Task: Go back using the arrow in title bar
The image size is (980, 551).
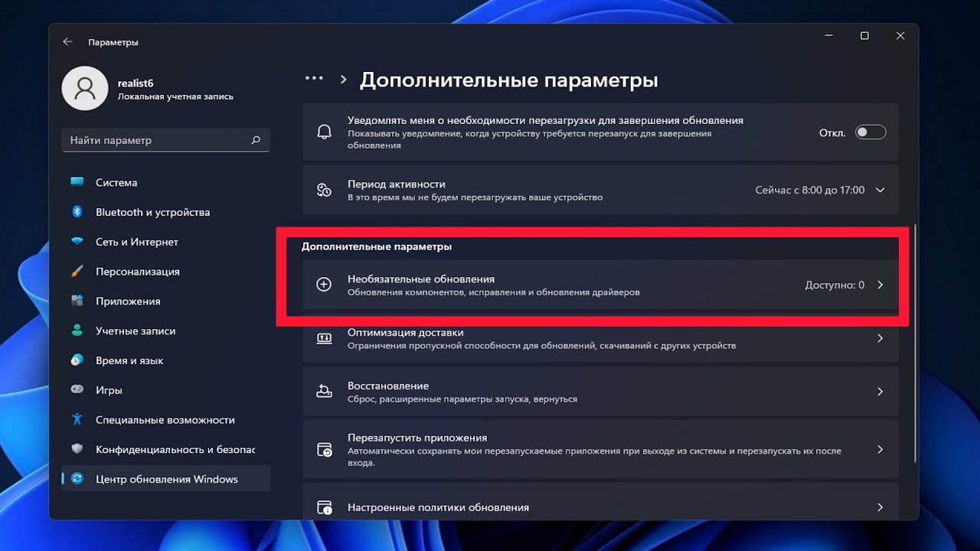Action: (67, 42)
